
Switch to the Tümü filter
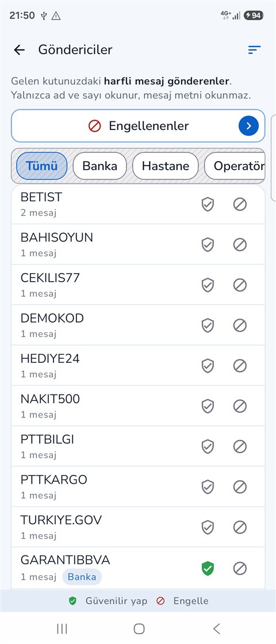(x=41, y=166)
